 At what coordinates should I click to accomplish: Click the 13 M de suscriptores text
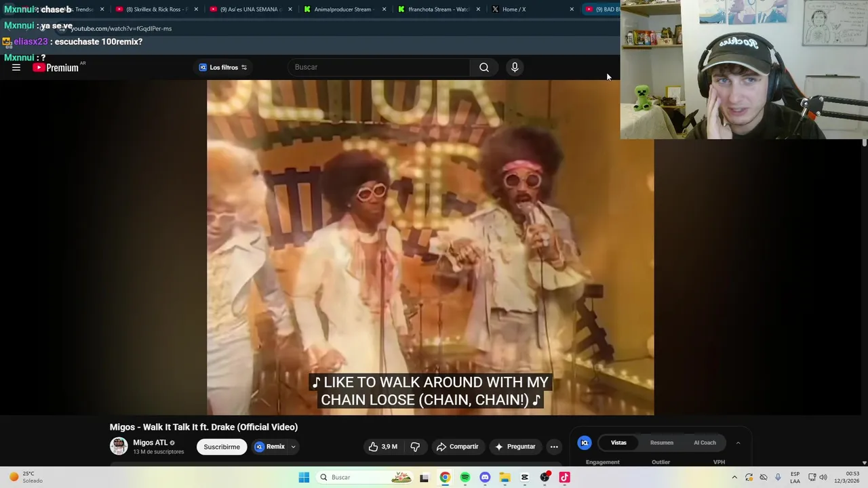point(158,452)
